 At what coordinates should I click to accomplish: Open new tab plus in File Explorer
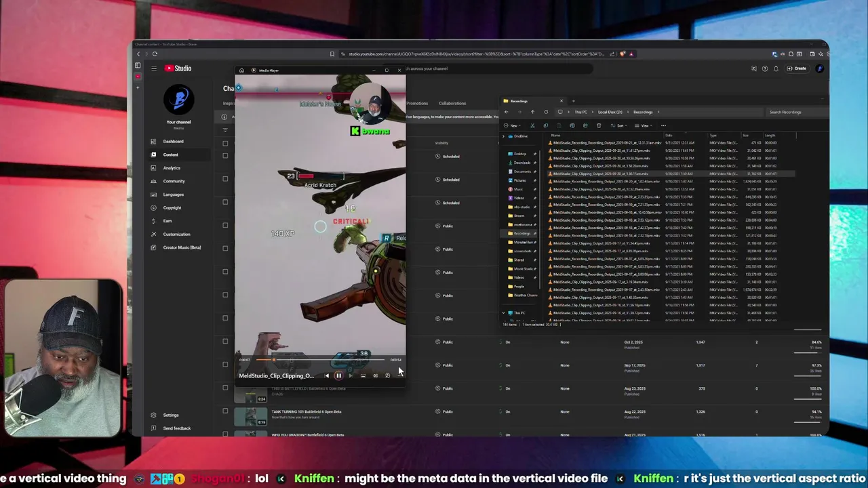[573, 101]
